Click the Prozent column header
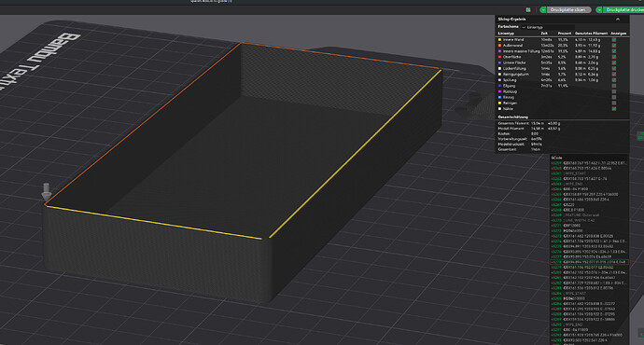 pos(565,34)
